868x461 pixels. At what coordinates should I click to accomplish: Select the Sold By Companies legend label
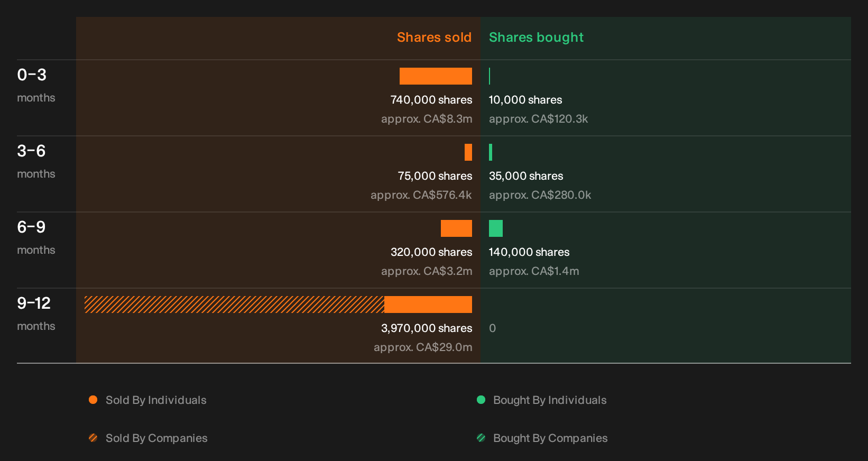[x=156, y=438]
